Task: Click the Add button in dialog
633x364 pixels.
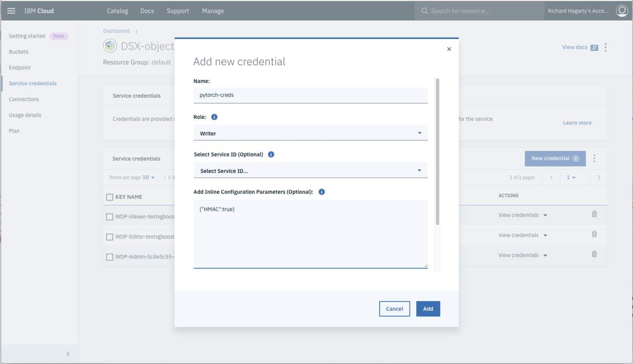Action: click(x=428, y=309)
